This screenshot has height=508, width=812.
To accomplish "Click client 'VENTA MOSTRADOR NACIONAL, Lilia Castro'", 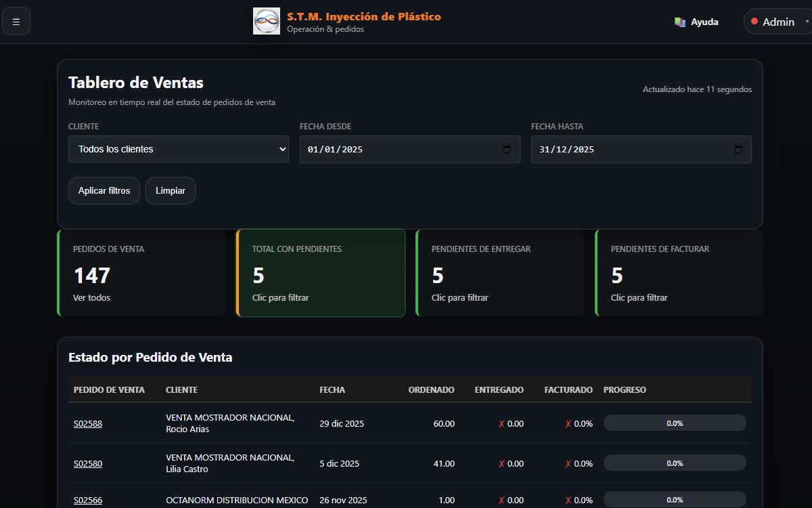I will pos(230,463).
